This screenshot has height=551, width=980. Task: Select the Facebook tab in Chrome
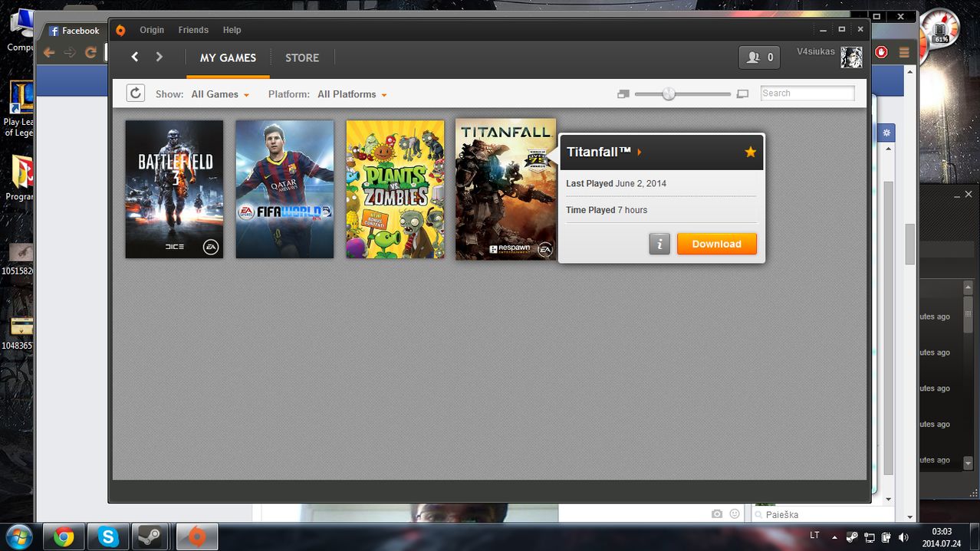pyautogui.click(x=74, y=31)
